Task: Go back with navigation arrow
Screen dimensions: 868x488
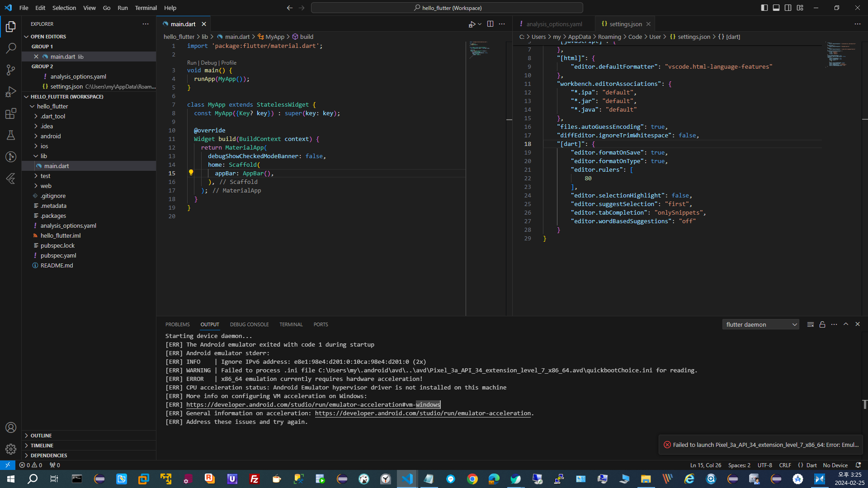Action: (x=290, y=8)
